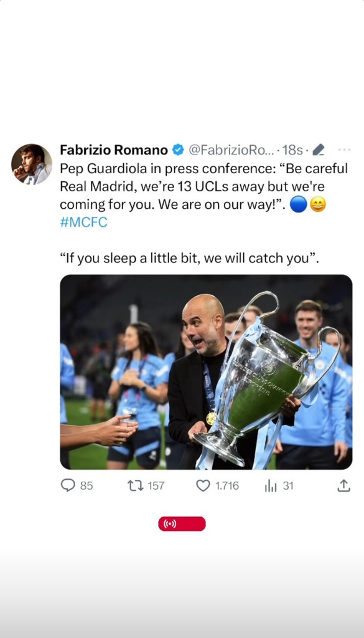Click the 157 retweets count

pyautogui.click(x=156, y=486)
